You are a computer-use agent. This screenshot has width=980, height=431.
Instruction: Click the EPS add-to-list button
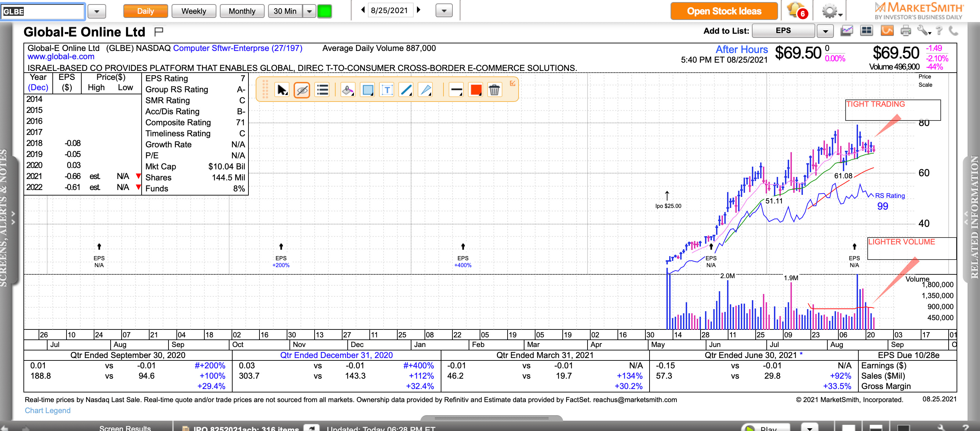point(783,31)
